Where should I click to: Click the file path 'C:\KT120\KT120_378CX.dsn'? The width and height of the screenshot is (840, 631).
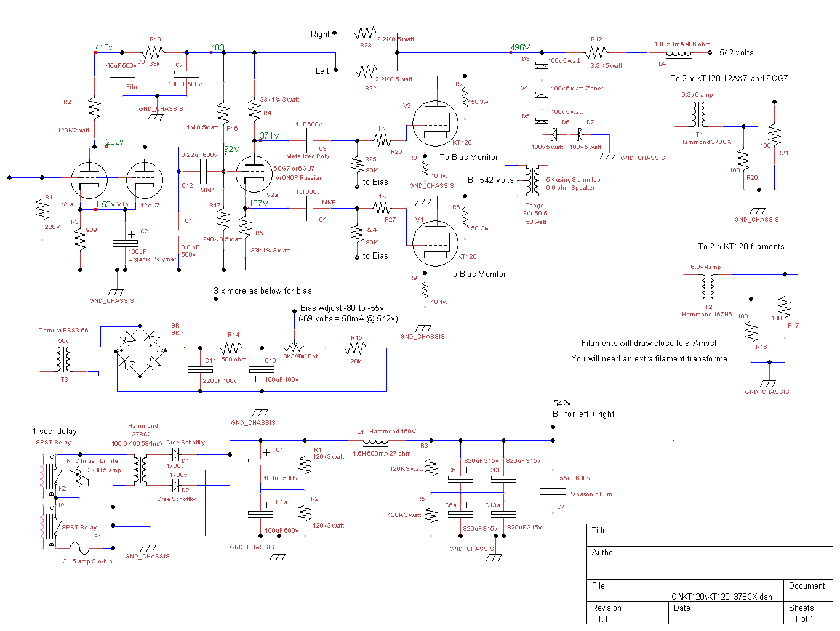coord(721,597)
